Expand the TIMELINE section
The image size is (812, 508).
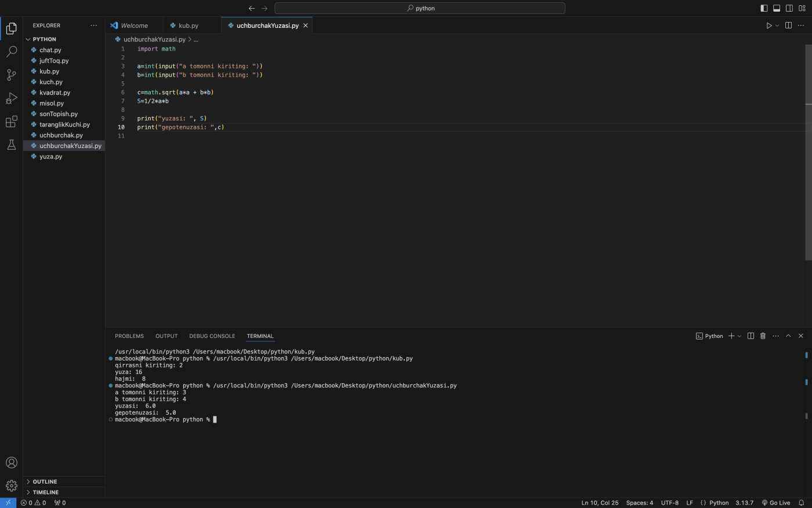[x=45, y=492]
